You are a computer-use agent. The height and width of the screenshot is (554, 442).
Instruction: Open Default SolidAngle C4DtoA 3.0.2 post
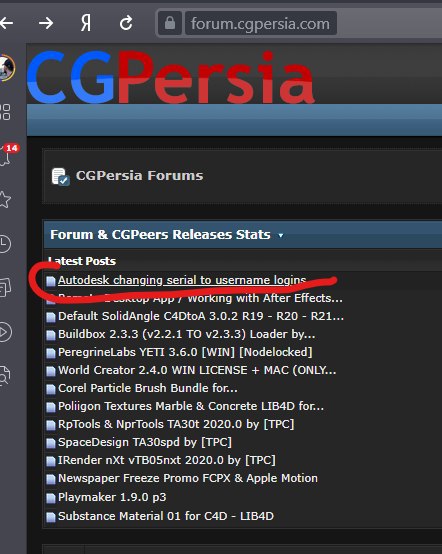pyautogui.click(x=201, y=316)
